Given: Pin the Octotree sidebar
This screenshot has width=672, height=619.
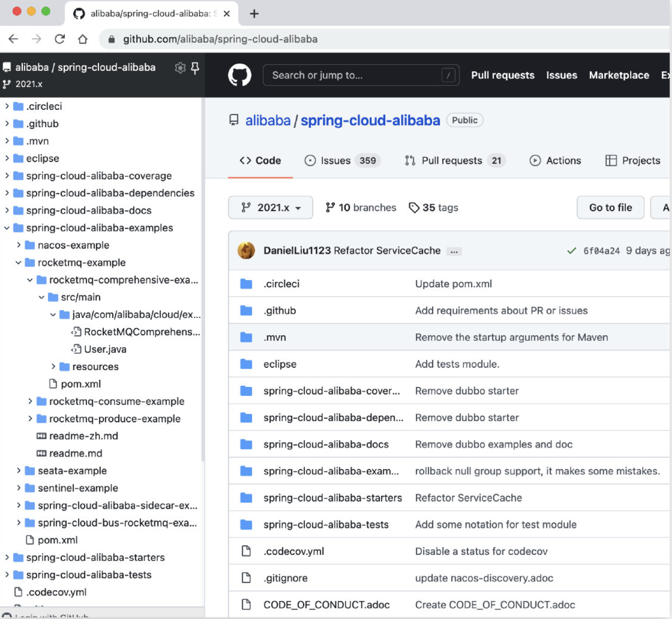Looking at the screenshot, I should click(x=195, y=68).
